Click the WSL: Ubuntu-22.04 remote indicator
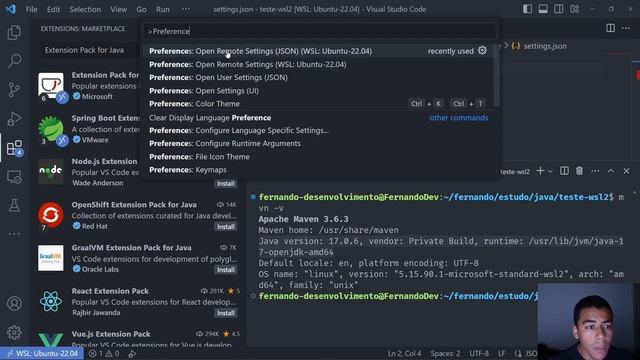Viewport: 640px width, 360px height. 42,353
